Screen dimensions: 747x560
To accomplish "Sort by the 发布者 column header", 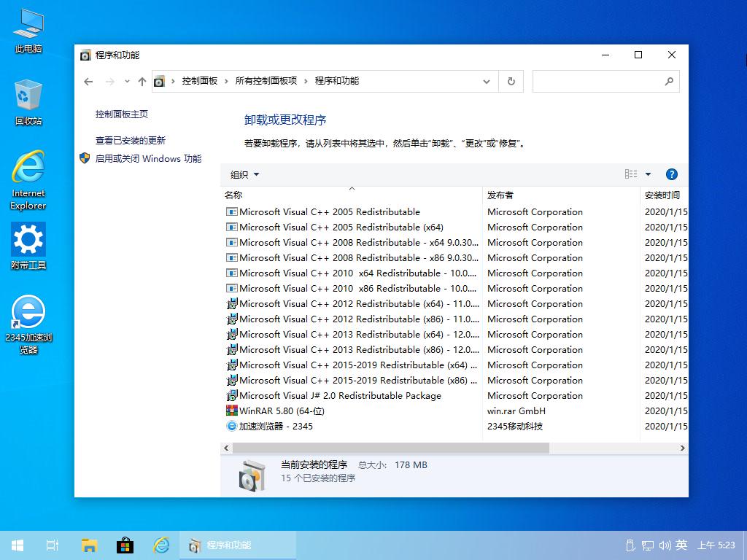I will pos(561,195).
